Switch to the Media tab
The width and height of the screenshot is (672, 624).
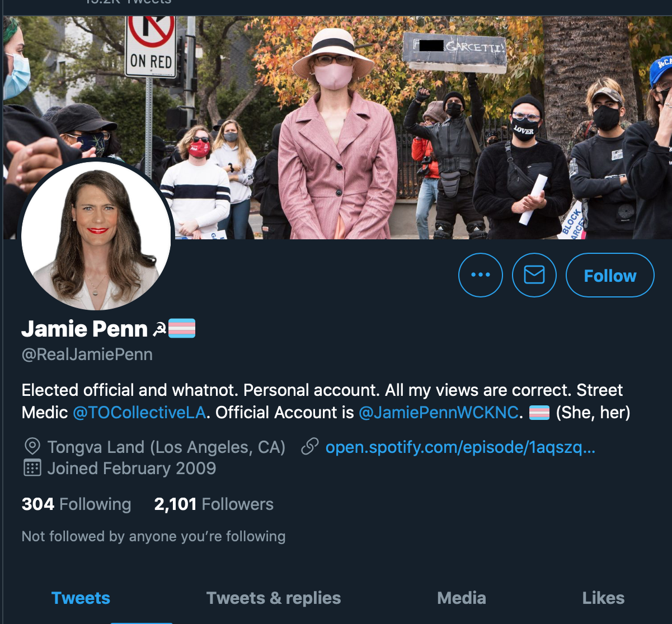[x=462, y=598]
